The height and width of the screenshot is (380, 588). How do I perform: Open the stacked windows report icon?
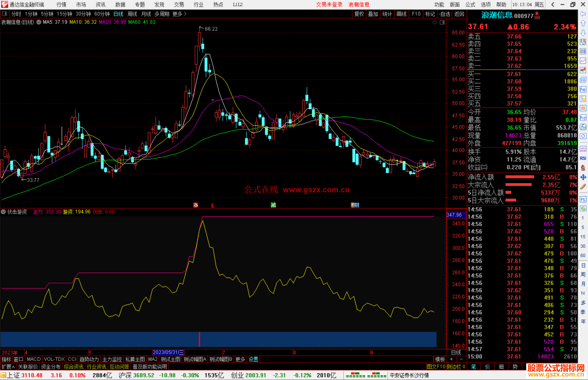coord(583,80)
